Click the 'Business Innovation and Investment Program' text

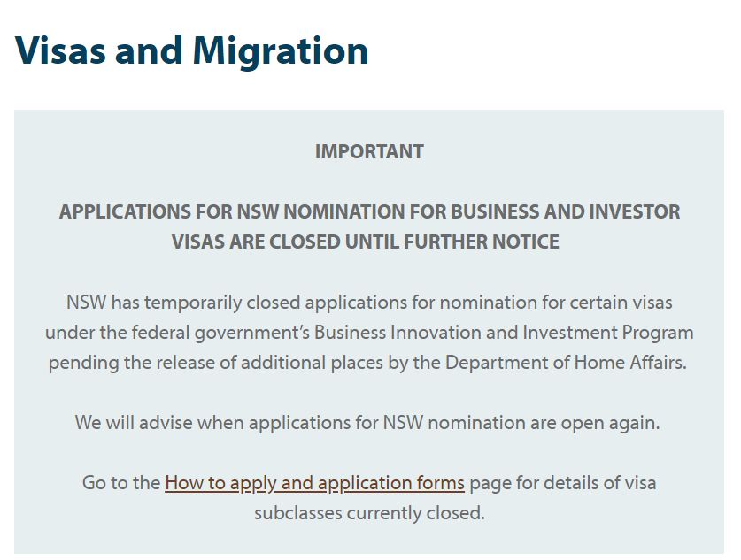504,333
